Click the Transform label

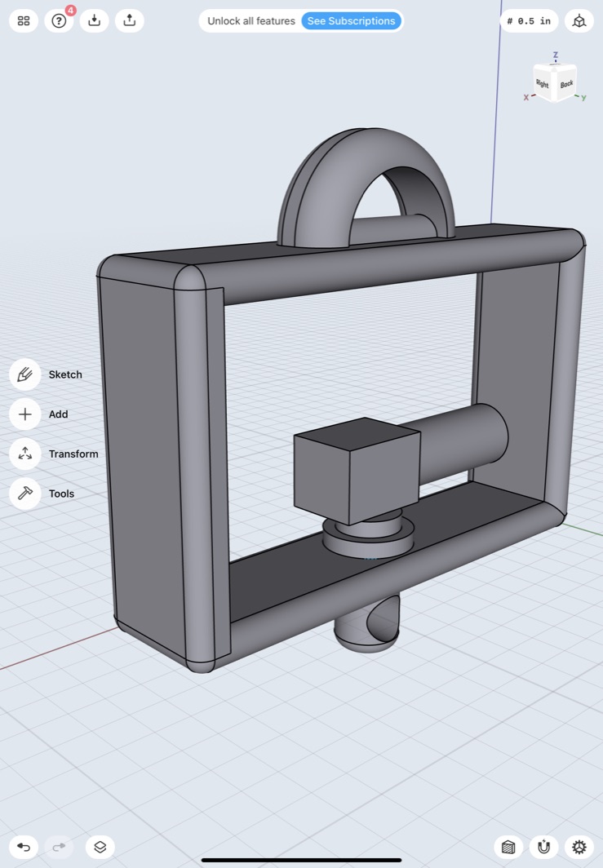pyautogui.click(x=73, y=454)
